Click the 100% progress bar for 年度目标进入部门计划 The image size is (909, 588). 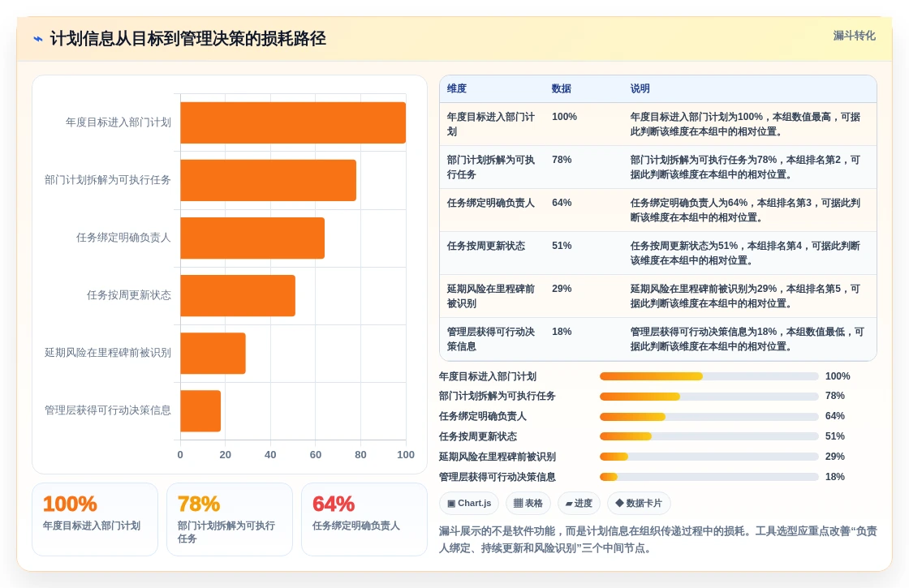tap(709, 376)
